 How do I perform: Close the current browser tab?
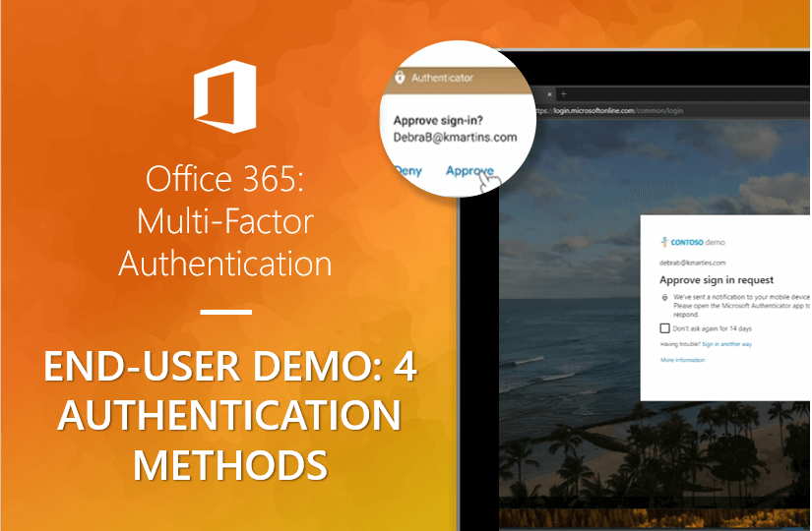click(549, 94)
